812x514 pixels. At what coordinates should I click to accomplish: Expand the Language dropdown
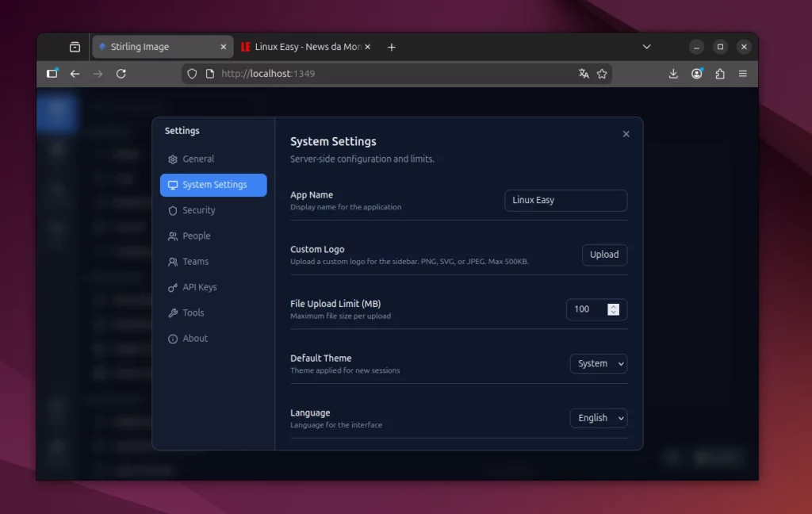(x=598, y=418)
